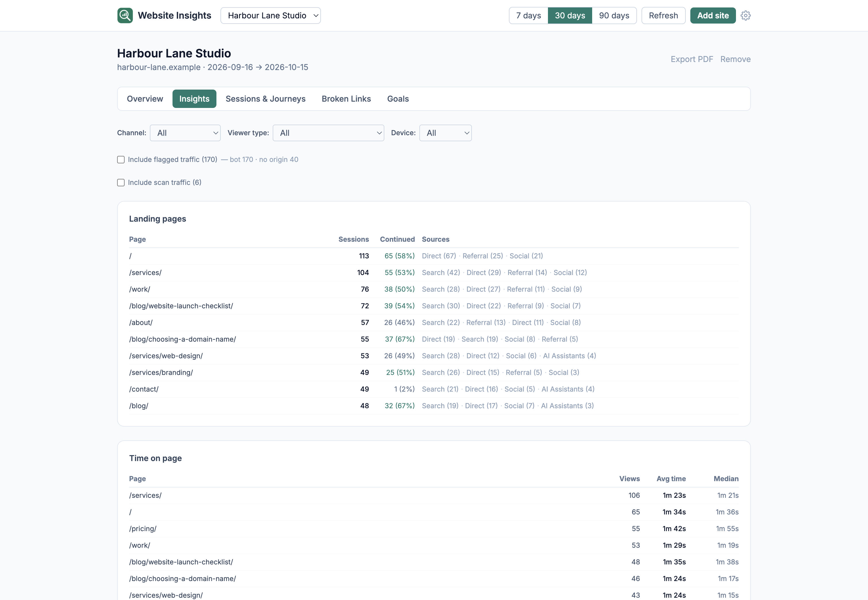
Task: Click the Direct (67) source entry
Action: pyautogui.click(x=439, y=256)
